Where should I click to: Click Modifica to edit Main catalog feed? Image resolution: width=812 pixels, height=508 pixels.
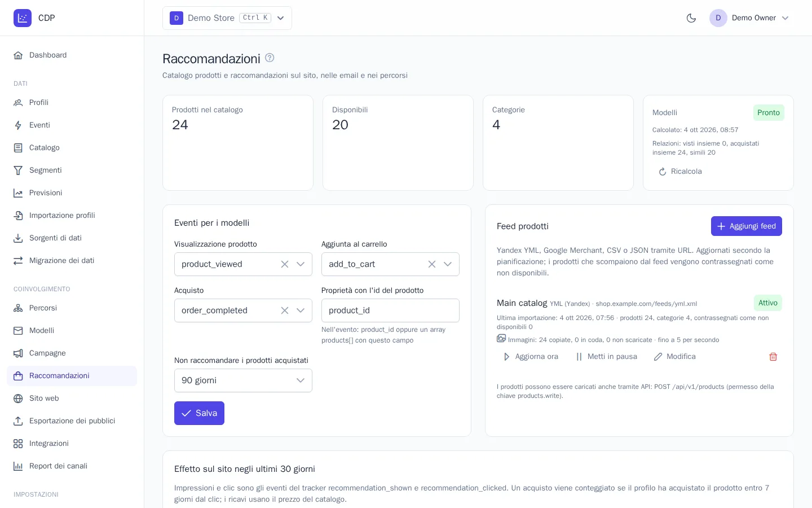pyautogui.click(x=674, y=357)
